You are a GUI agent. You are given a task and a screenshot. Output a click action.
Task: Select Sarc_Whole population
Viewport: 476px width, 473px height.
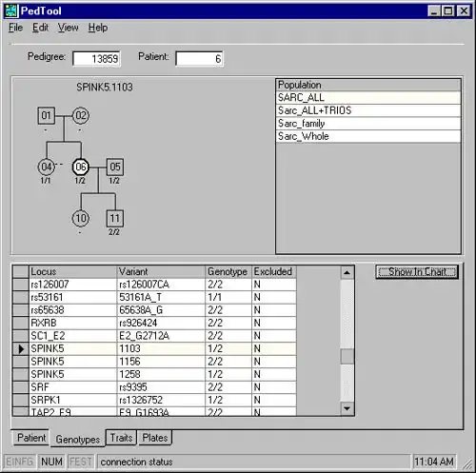(x=368, y=136)
